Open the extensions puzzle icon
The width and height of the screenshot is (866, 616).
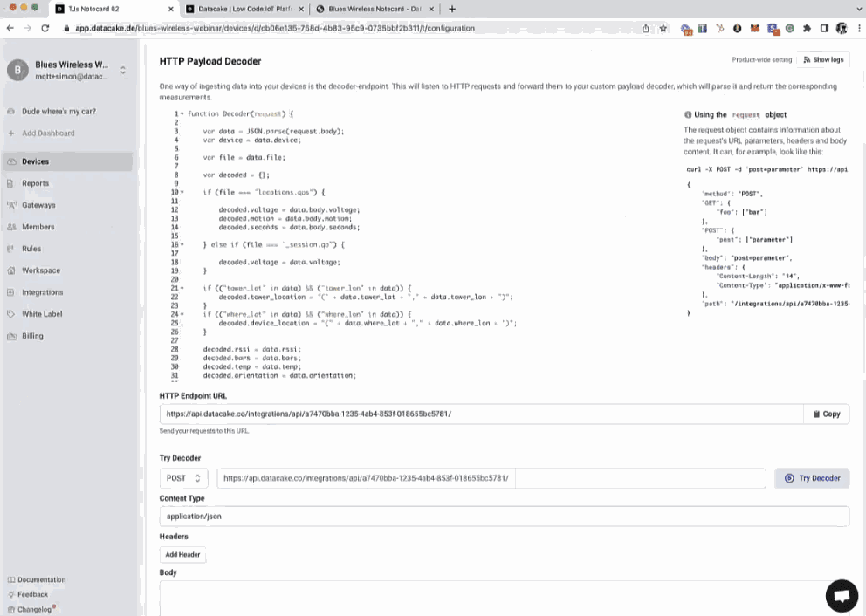pyautogui.click(x=807, y=28)
